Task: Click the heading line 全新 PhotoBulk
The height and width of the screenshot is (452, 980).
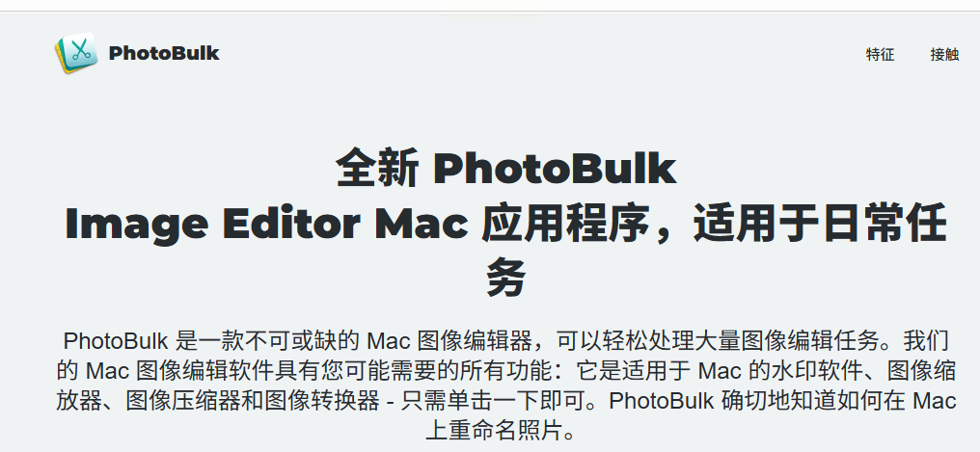Action: point(506,169)
